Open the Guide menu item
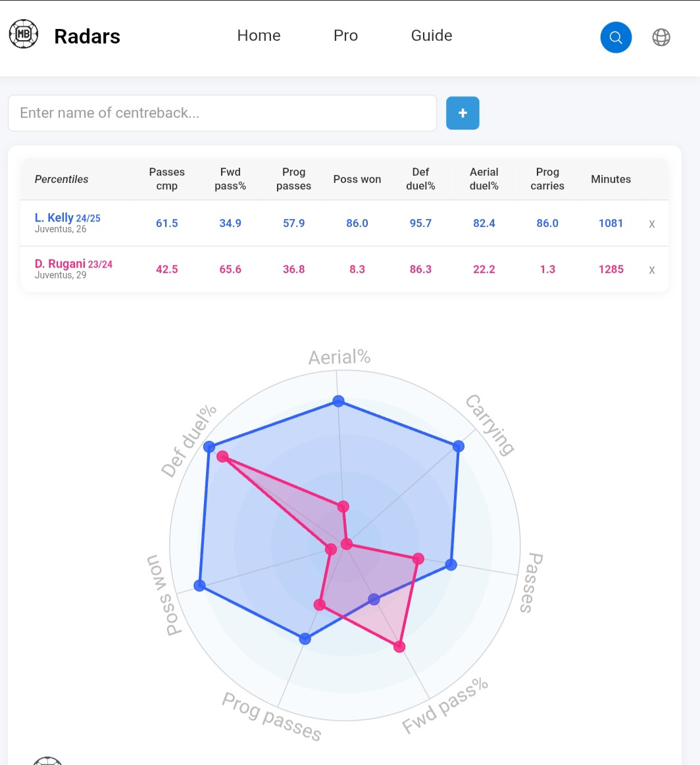The height and width of the screenshot is (765, 700). [x=431, y=35]
